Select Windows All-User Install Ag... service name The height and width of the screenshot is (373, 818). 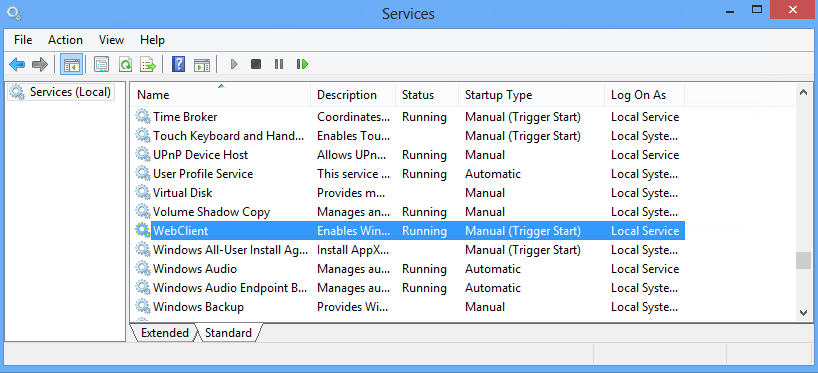click(230, 250)
